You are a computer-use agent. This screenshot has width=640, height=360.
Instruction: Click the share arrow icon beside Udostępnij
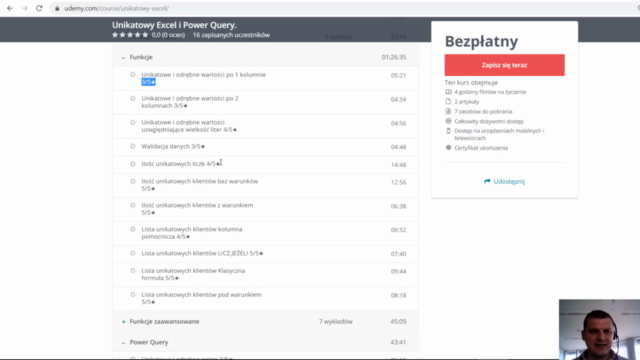[x=487, y=181]
